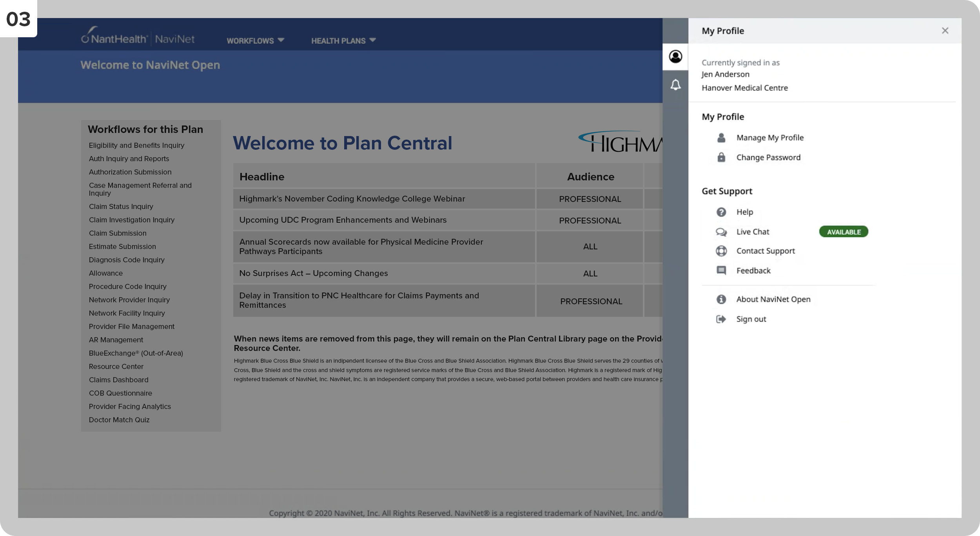This screenshot has width=980, height=536.
Task: Open the Resource Center link
Action: point(116,367)
